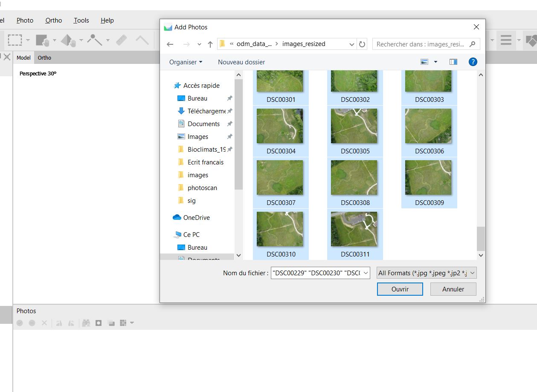Open a photo from the Photos pane toolbar

[98, 323]
